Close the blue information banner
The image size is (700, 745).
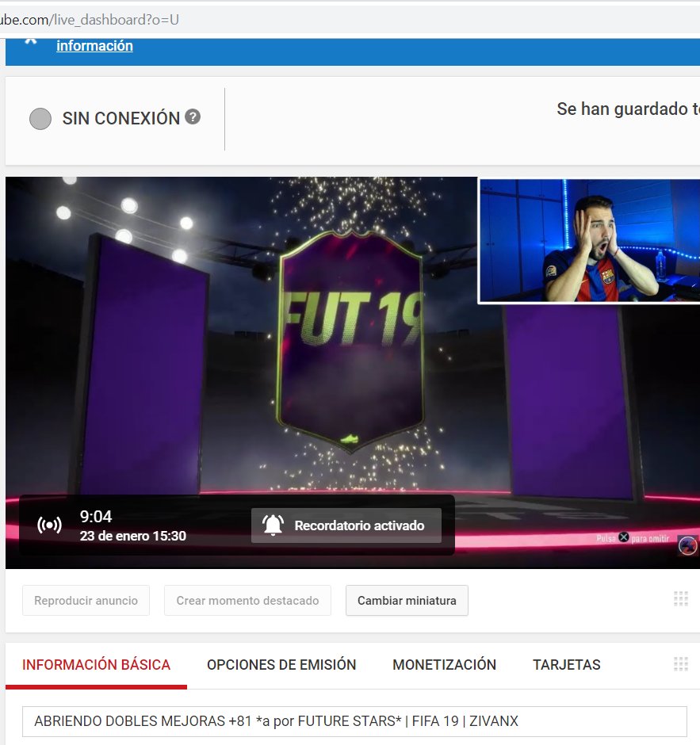(31, 42)
